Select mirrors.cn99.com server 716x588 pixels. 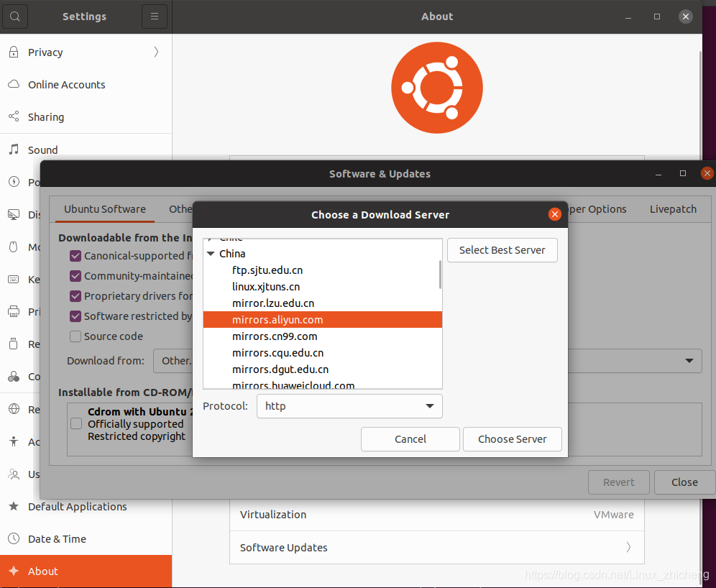[322, 336]
